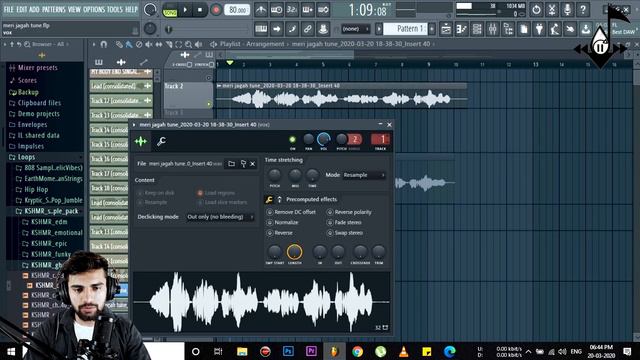Toggle the metronome icon in top toolbar
Viewport: 640px width, 360px height.
tap(261, 10)
